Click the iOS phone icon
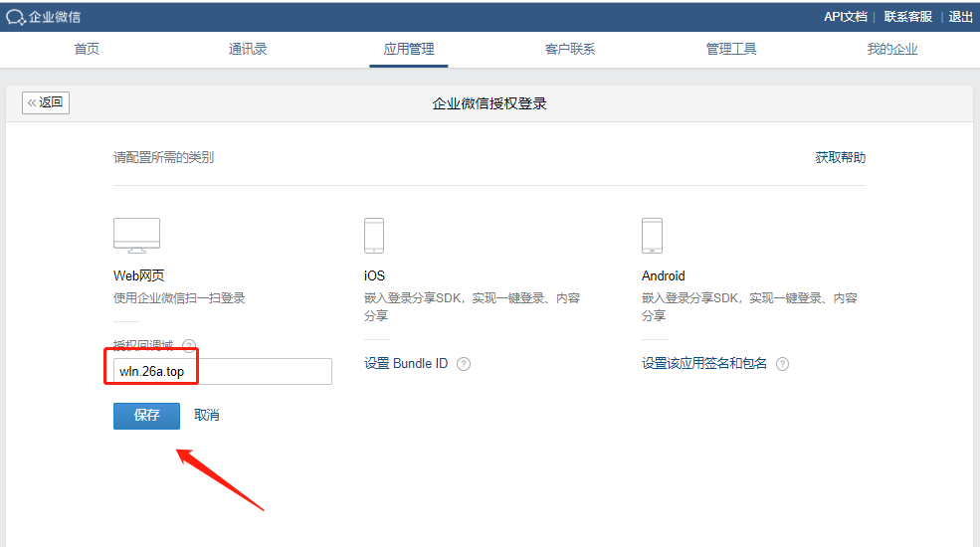 [374, 236]
